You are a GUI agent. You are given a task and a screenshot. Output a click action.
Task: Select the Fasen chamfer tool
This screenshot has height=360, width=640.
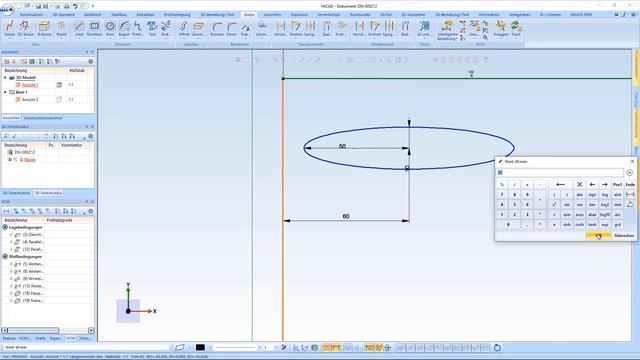click(231, 28)
